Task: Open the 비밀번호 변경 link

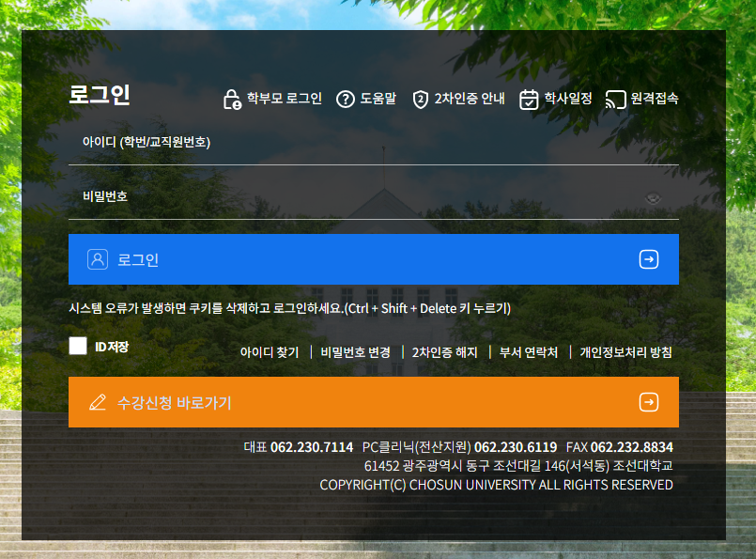Action: click(x=355, y=352)
